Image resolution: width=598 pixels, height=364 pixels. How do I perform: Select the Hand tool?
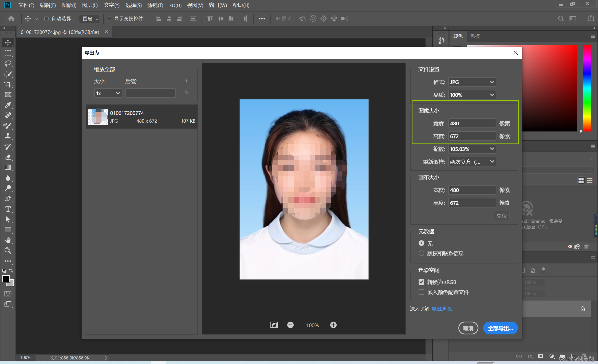tap(8, 240)
